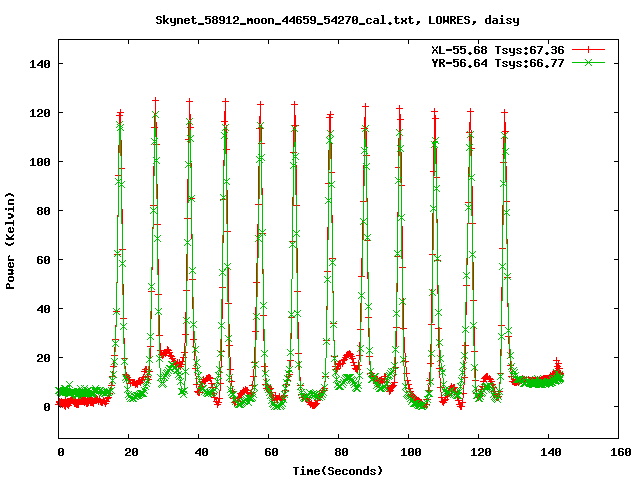The width and height of the screenshot is (640, 480).
Task: Click the x-axis tick label 120
Action: pyautogui.click(x=480, y=452)
